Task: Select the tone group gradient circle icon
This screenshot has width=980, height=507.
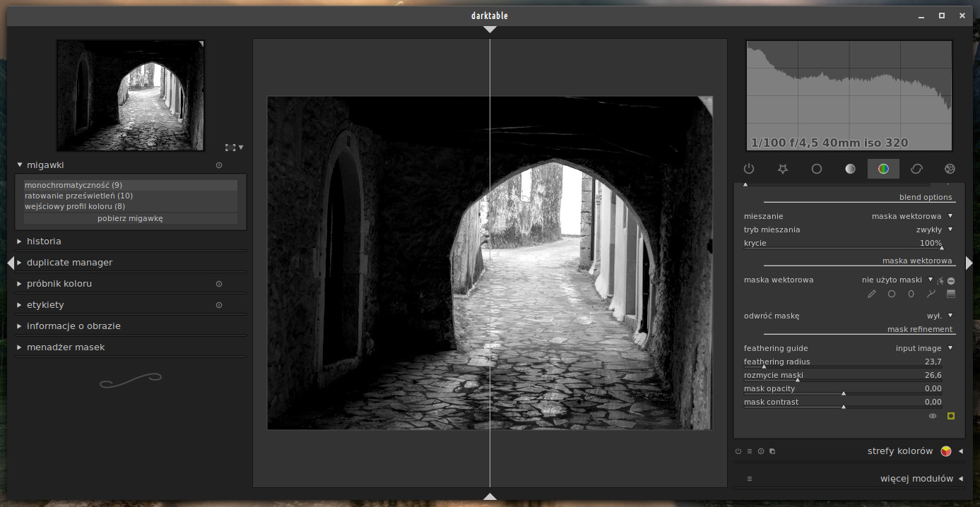Action: tap(850, 169)
